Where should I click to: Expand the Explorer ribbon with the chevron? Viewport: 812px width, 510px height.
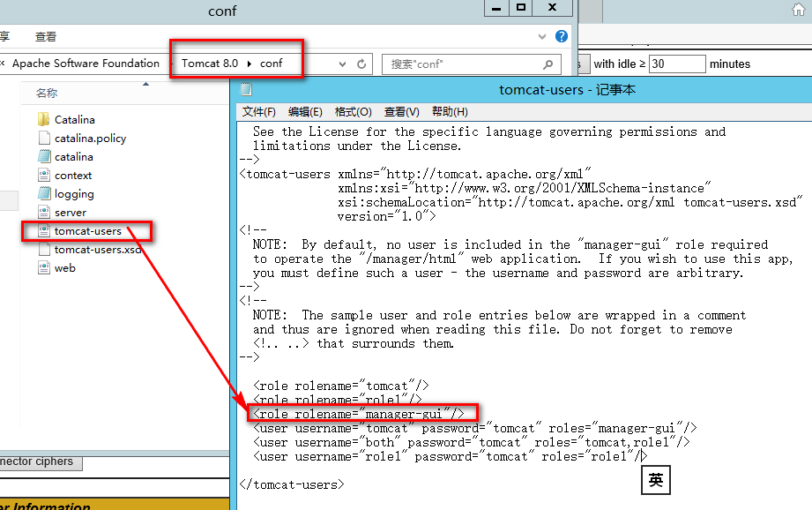tap(542, 36)
